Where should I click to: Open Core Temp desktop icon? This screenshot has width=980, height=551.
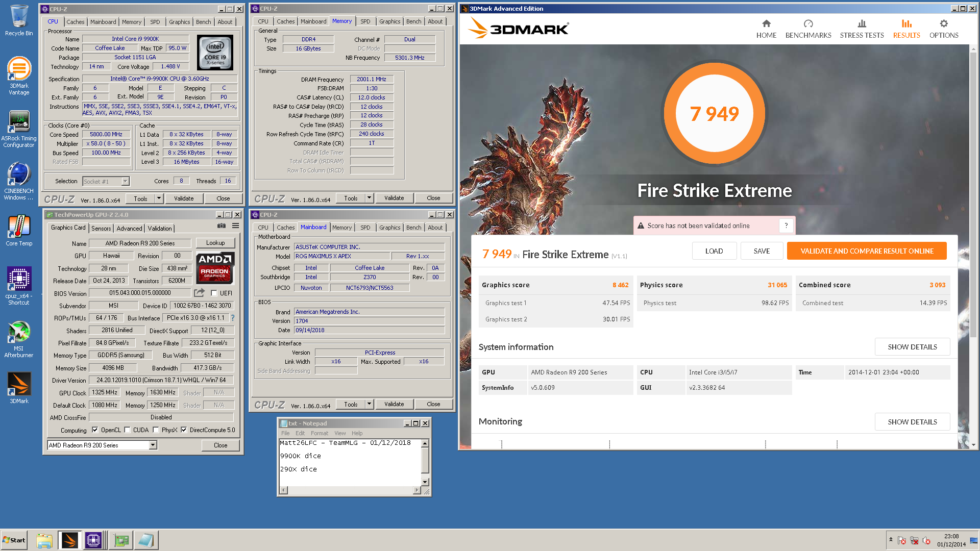[x=19, y=231]
